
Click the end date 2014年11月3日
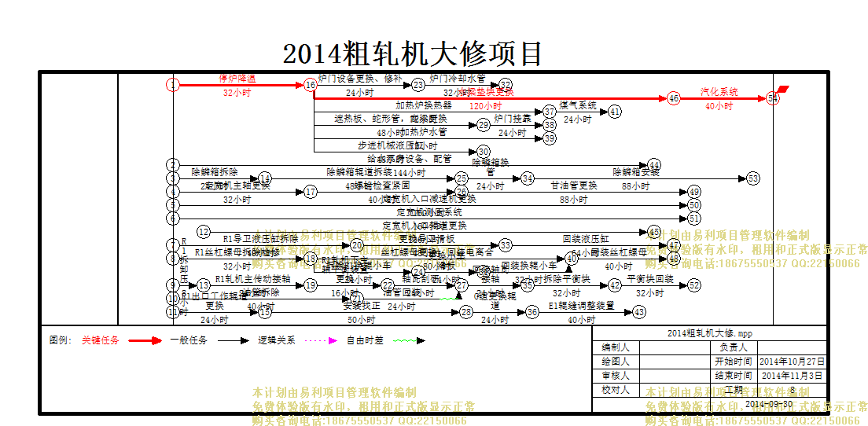point(793,376)
